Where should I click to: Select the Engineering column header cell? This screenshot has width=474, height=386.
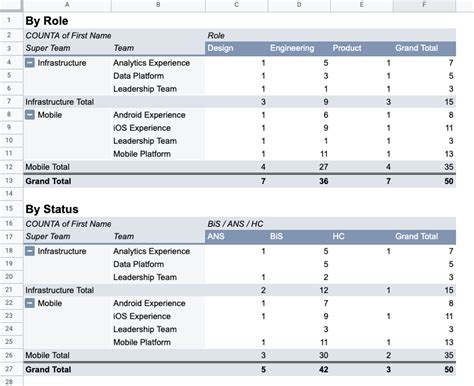pos(299,48)
